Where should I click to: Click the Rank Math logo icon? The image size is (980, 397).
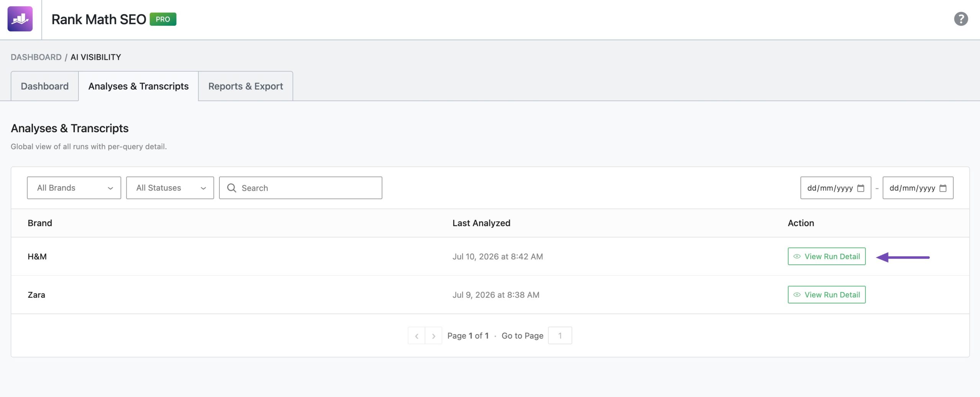coord(20,19)
